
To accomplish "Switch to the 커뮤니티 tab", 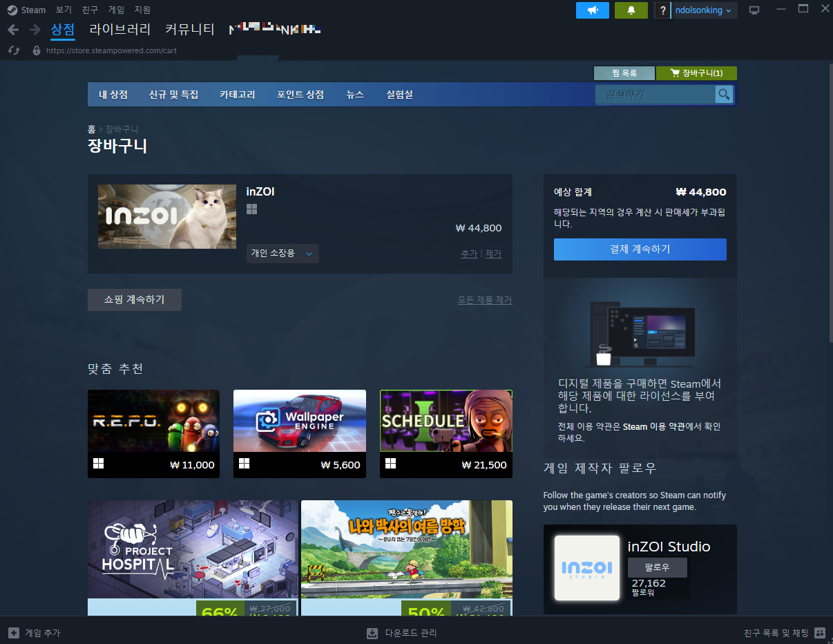I will pos(190,30).
